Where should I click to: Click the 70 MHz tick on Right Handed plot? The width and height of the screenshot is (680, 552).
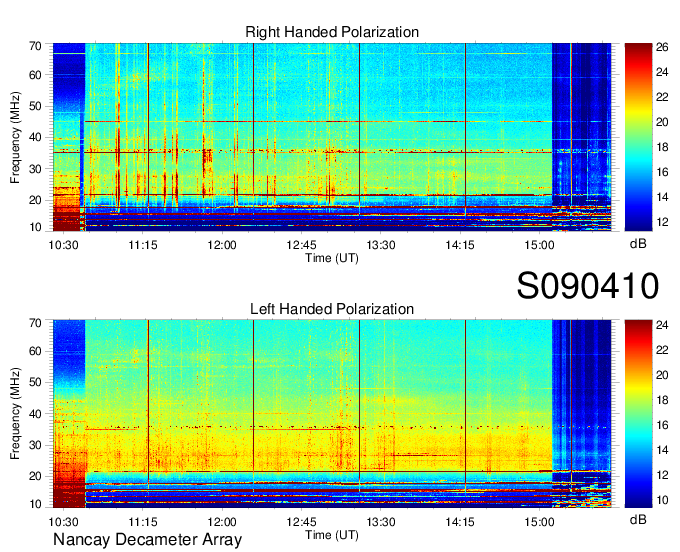pos(35,46)
